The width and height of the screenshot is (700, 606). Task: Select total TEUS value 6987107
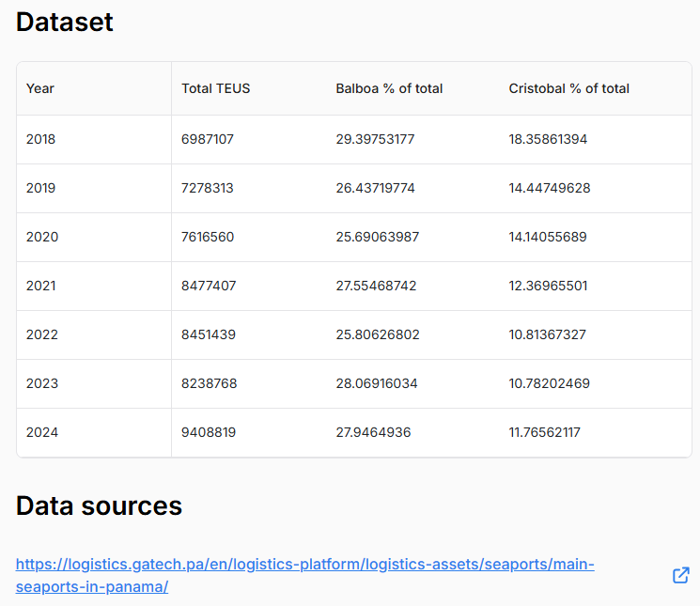(x=208, y=139)
